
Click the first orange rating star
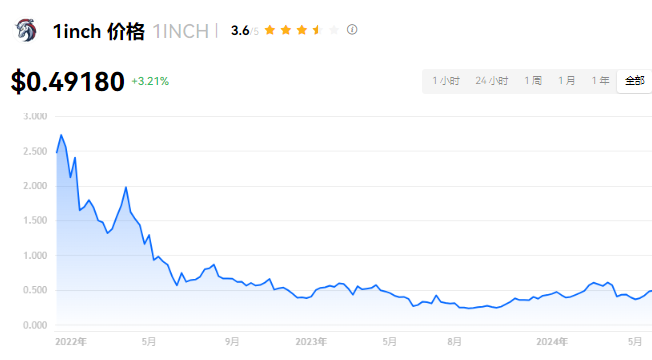coord(270,30)
